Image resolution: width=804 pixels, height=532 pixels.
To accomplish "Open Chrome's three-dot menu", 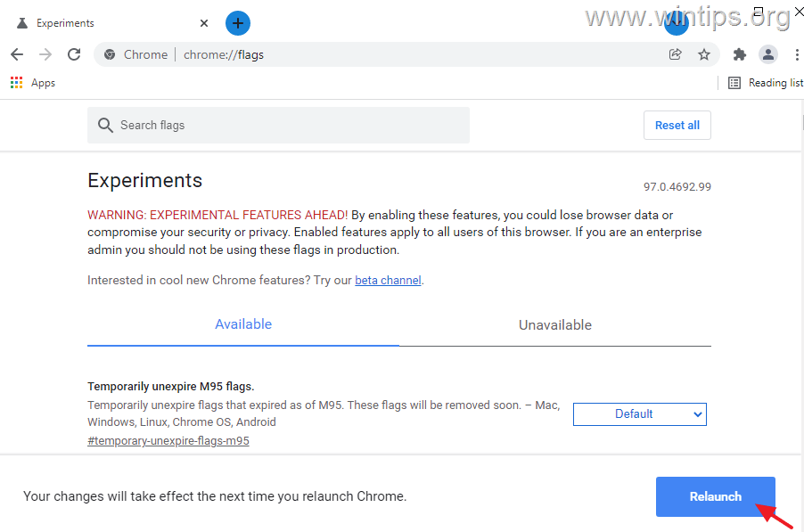I will [796, 54].
